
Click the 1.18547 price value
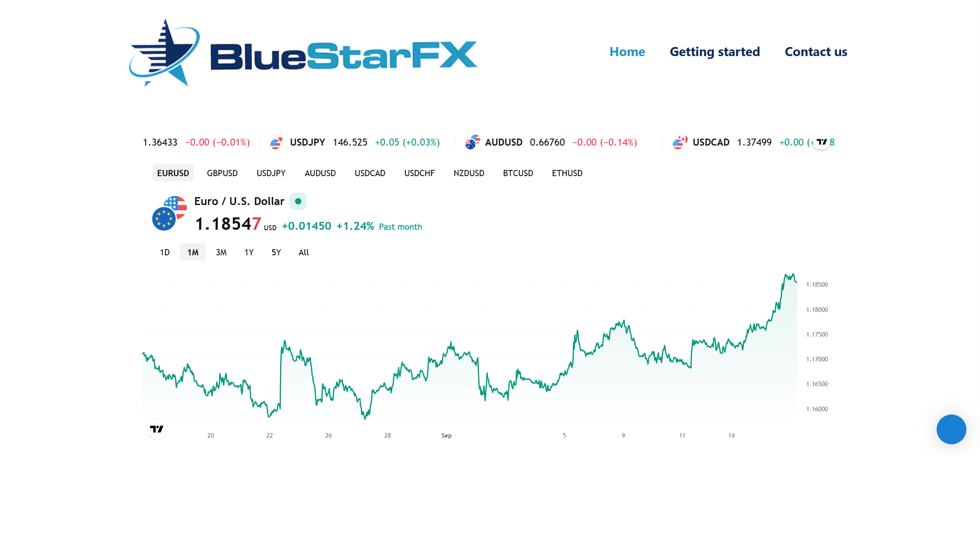click(x=228, y=224)
